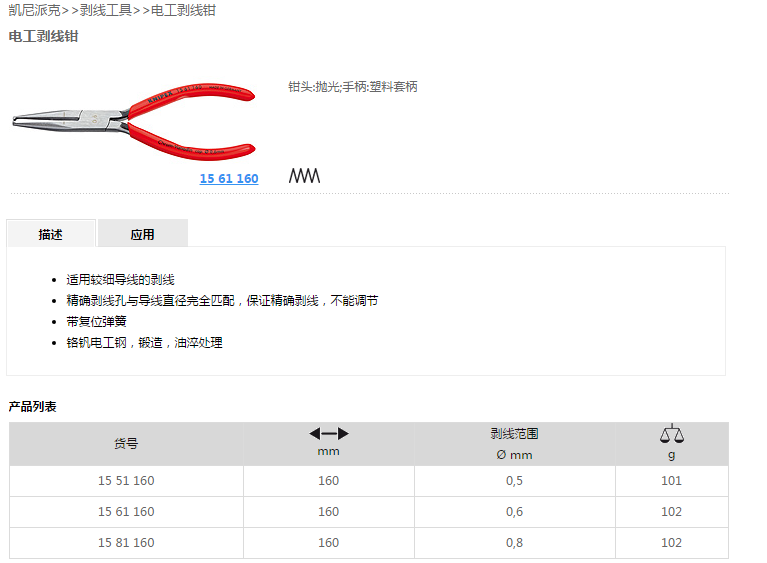Switch to the 应用 tab
The width and height of the screenshot is (767, 563).
pyautogui.click(x=142, y=234)
